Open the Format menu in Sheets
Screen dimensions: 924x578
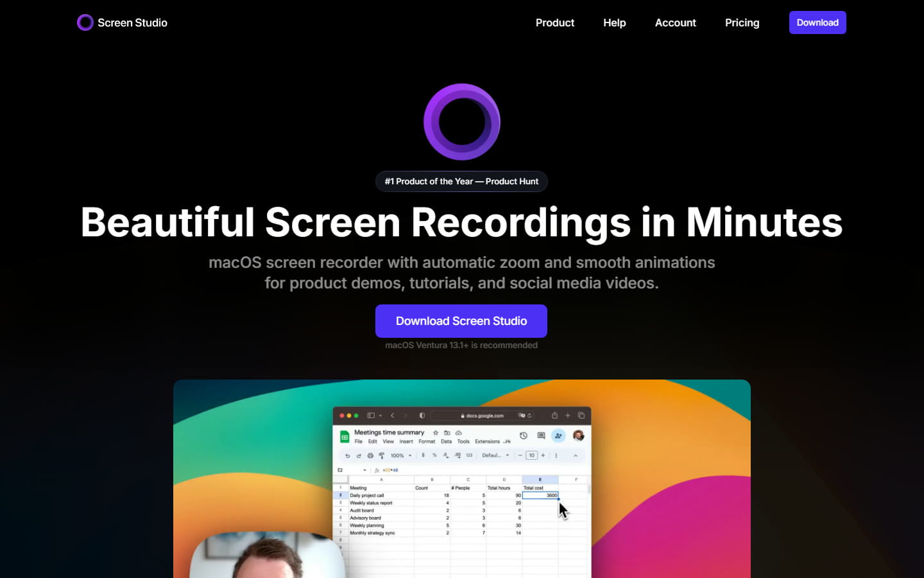(427, 441)
